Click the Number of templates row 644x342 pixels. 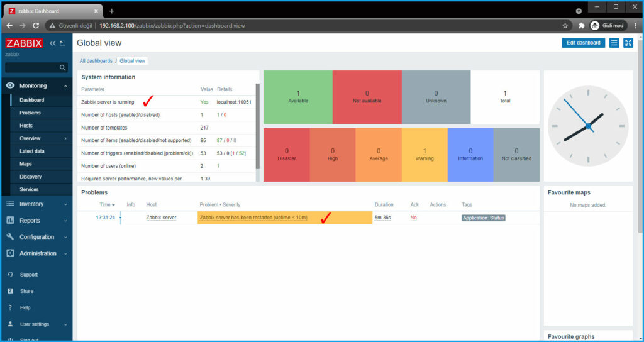tap(166, 128)
